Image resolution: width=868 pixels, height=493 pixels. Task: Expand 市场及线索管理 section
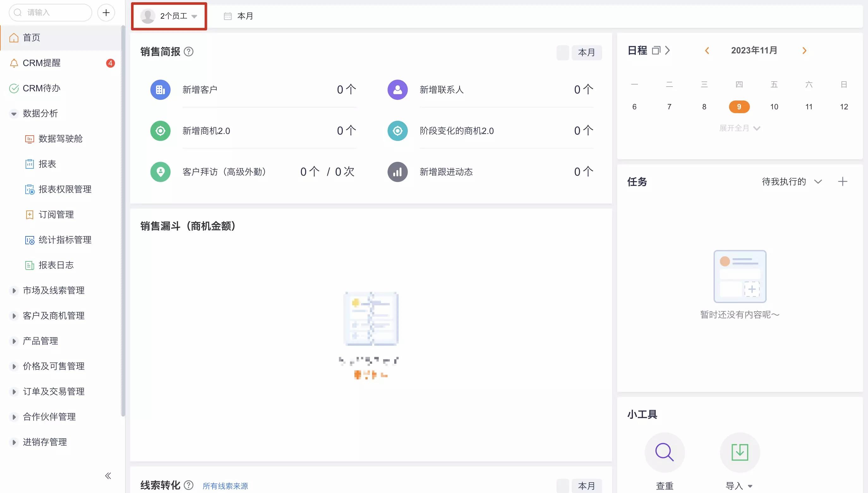(14, 290)
